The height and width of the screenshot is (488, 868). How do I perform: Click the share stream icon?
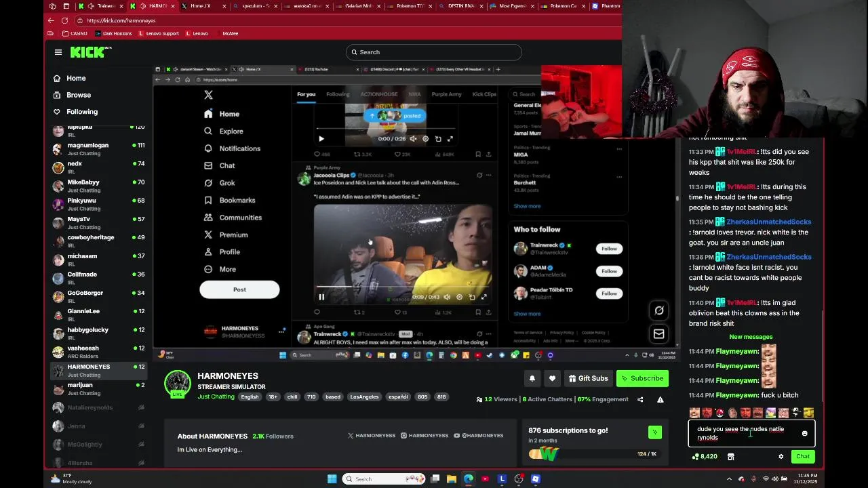(x=640, y=399)
